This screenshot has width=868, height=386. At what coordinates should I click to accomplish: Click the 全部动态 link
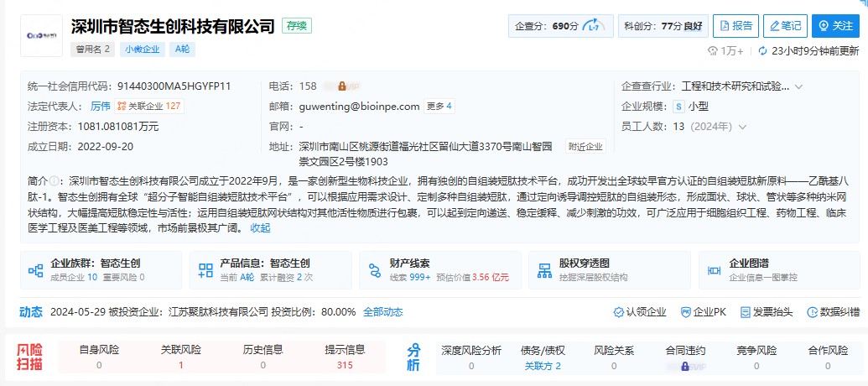click(382, 312)
